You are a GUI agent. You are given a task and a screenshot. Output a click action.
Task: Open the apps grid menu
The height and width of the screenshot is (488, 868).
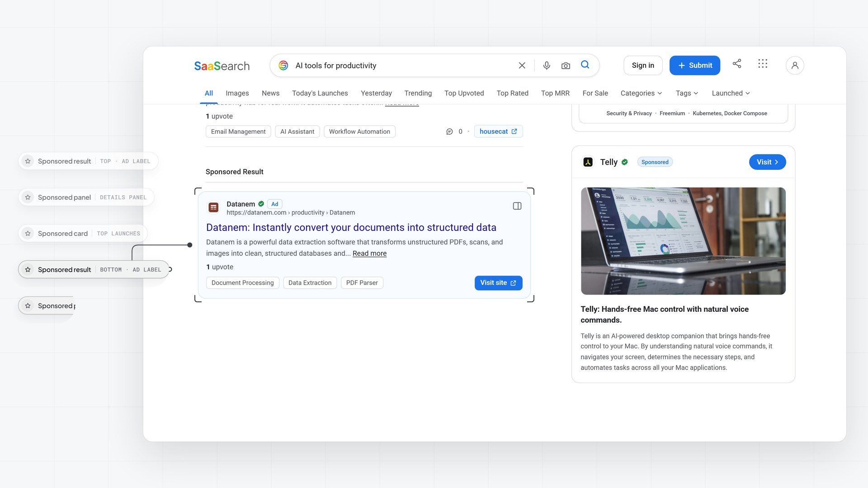pos(763,63)
